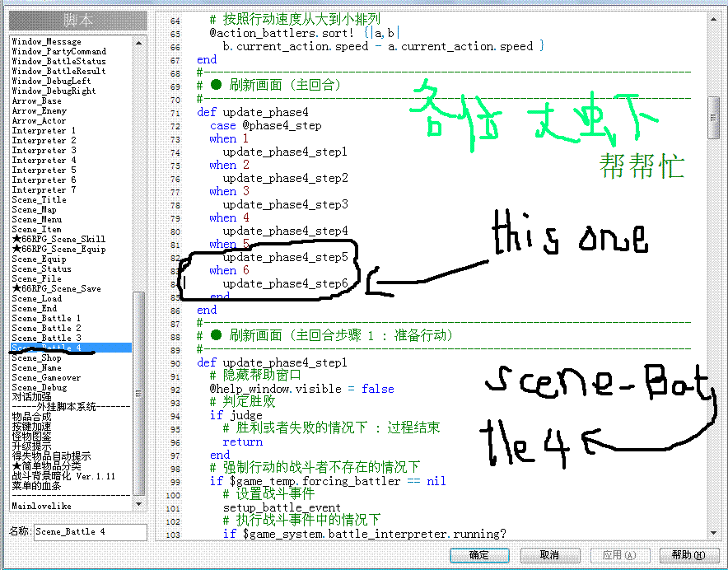Select Arrow_Actor script

coord(39,121)
